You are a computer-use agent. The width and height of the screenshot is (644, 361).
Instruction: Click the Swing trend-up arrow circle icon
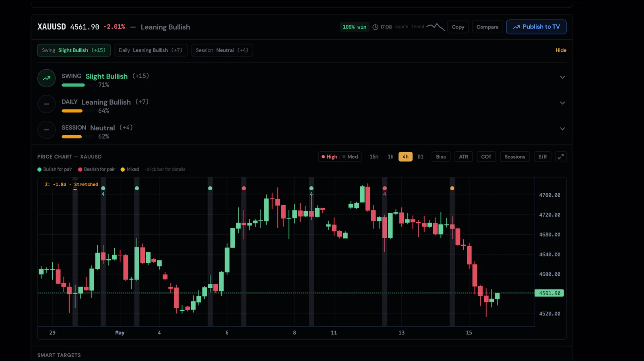tap(47, 78)
